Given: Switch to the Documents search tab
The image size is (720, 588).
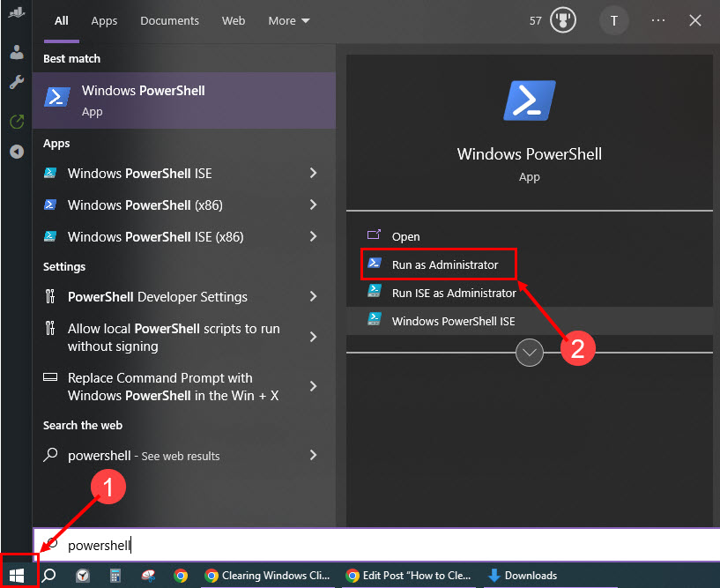Looking at the screenshot, I should click(169, 20).
